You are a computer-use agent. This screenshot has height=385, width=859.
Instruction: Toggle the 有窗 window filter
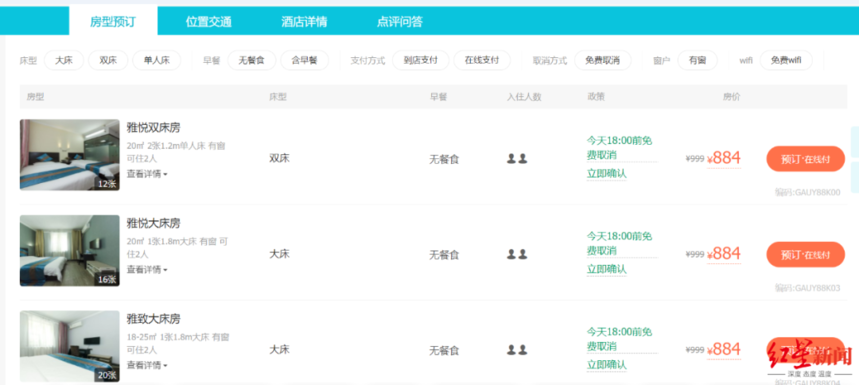tap(697, 60)
